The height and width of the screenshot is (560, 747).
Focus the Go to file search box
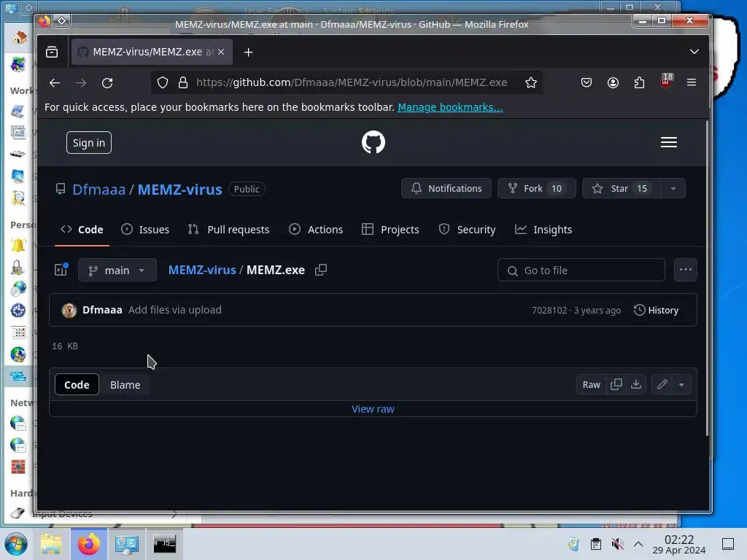(x=581, y=271)
